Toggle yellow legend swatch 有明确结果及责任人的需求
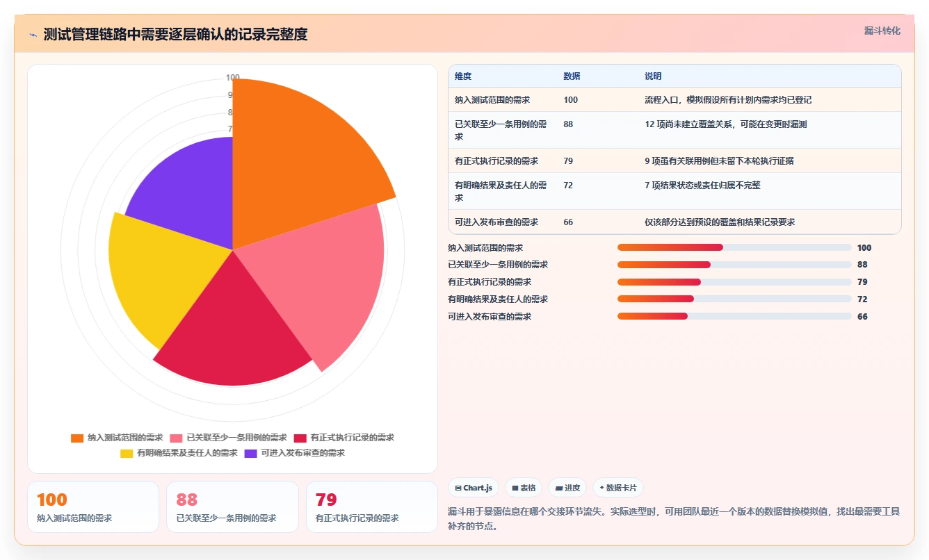The width and height of the screenshot is (929, 560). [x=127, y=454]
